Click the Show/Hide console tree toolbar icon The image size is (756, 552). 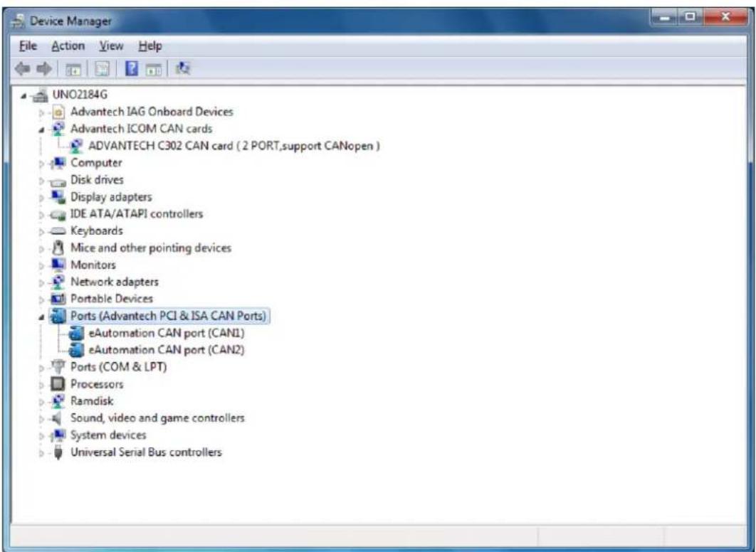(x=73, y=70)
